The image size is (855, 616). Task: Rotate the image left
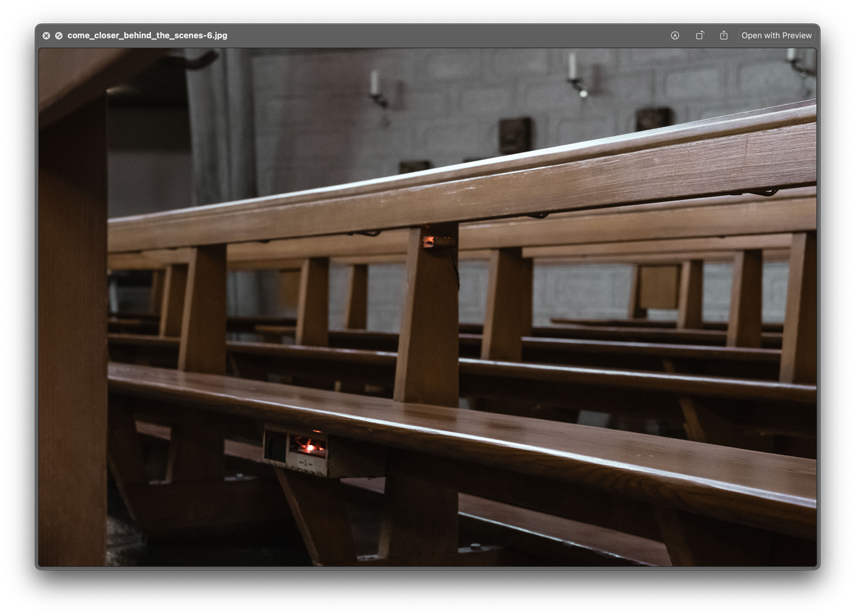[x=699, y=35]
